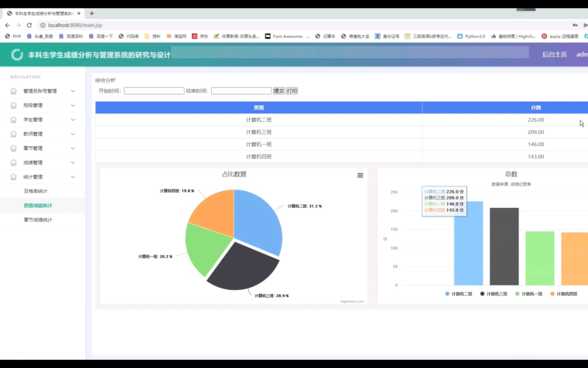
Task: Open the aspia 远程桌面 bookmark
Action: coord(560,36)
